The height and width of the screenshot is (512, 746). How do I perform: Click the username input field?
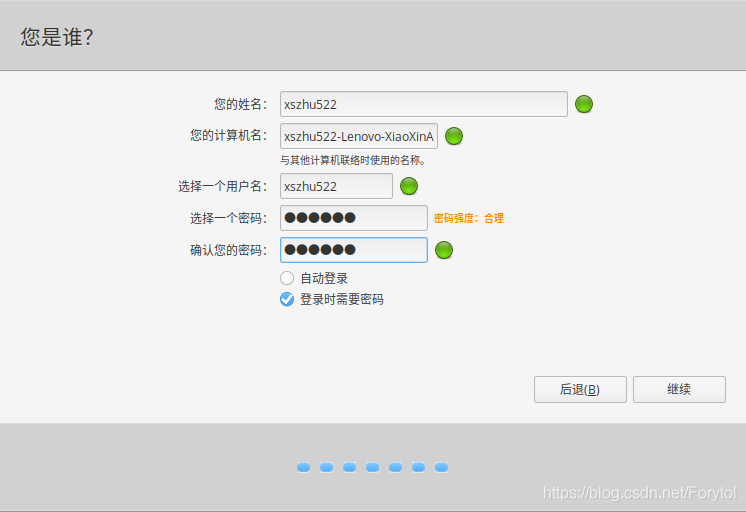click(x=336, y=186)
